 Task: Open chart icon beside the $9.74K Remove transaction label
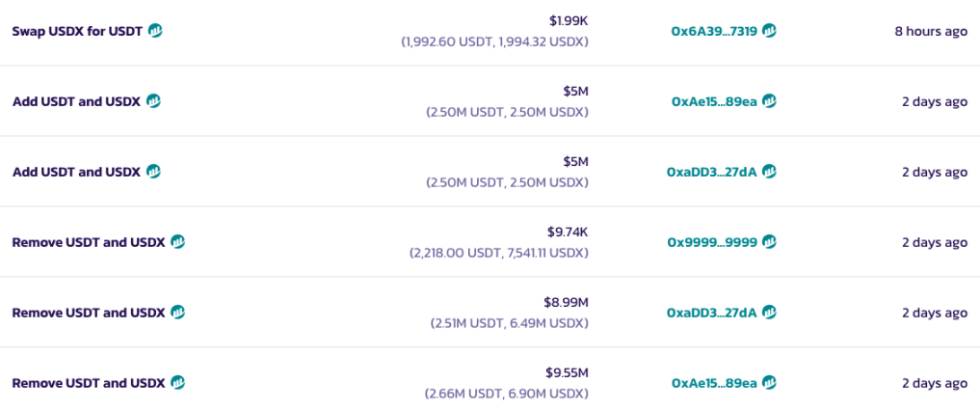coord(177,241)
